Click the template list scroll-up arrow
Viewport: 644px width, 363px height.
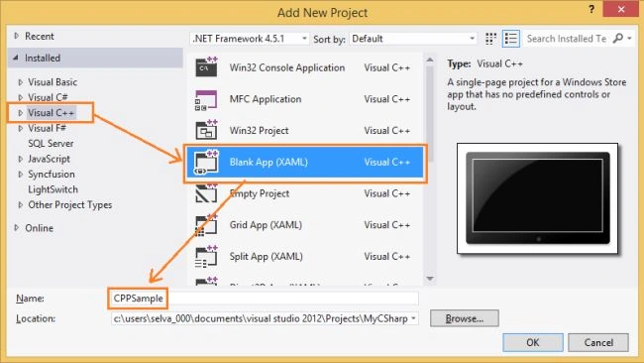coord(430,60)
